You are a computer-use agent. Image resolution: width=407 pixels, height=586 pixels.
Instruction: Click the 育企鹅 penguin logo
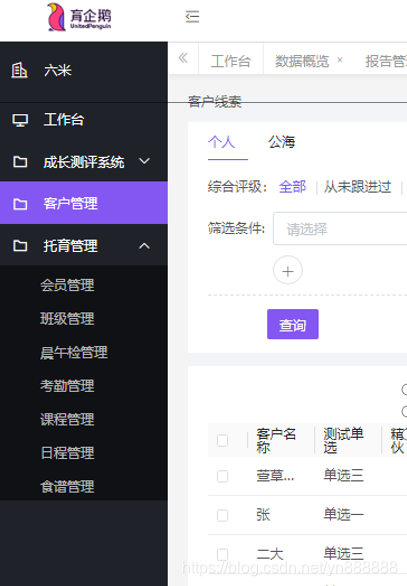79,17
